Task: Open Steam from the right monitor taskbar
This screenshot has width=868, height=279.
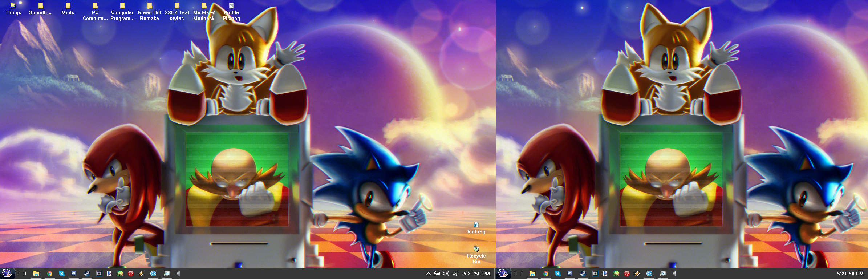Action: pos(583,274)
